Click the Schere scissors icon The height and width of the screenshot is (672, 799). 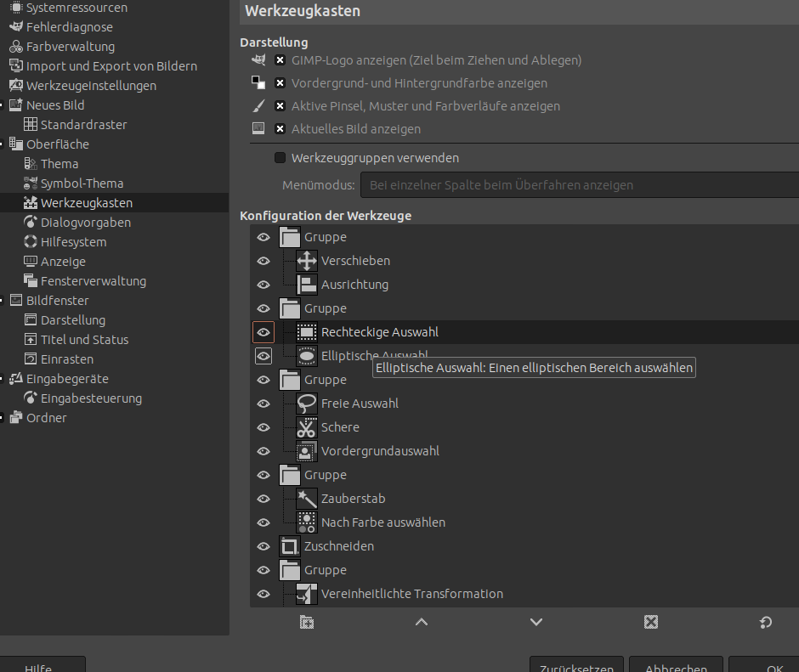(306, 427)
